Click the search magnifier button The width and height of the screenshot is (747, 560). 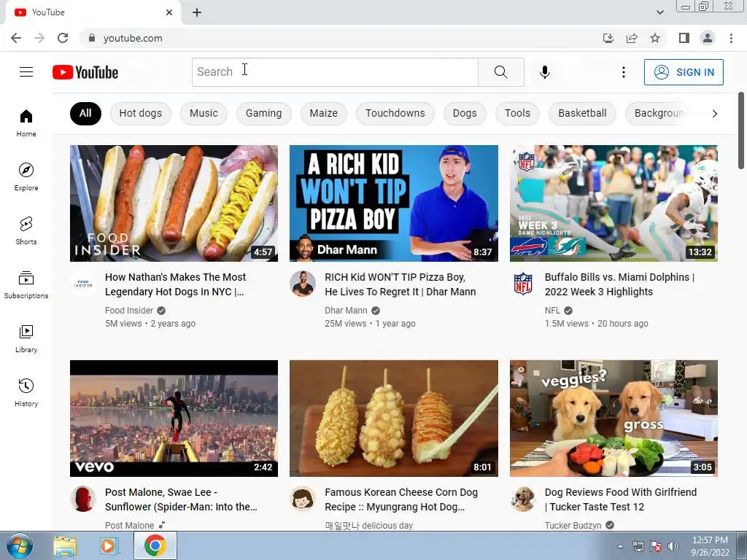click(x=500, y=72)
